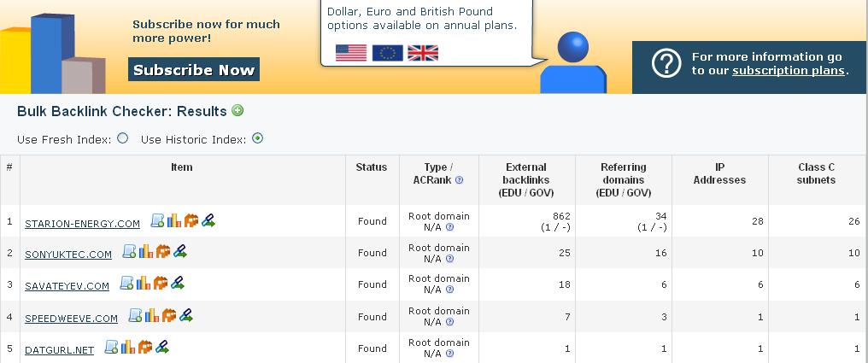Click the link-arrow icon beside SPEEDWEEVE.COM

pos(185,315)
